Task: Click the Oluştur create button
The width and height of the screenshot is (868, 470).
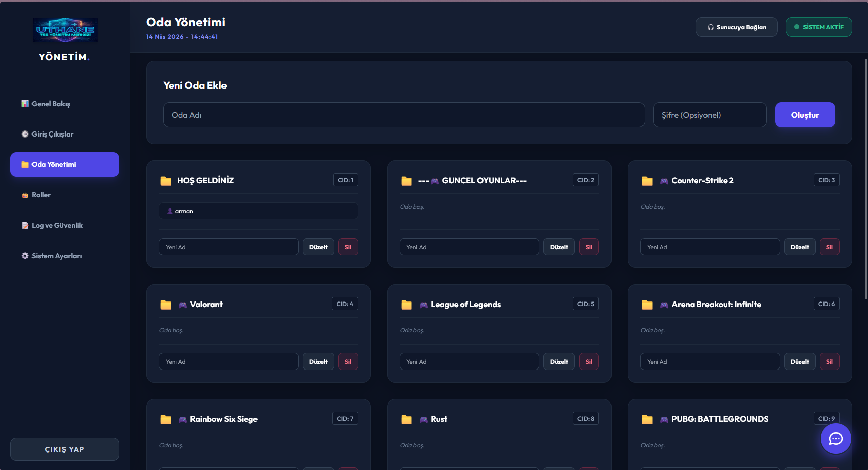Action: tap(805, 115)
